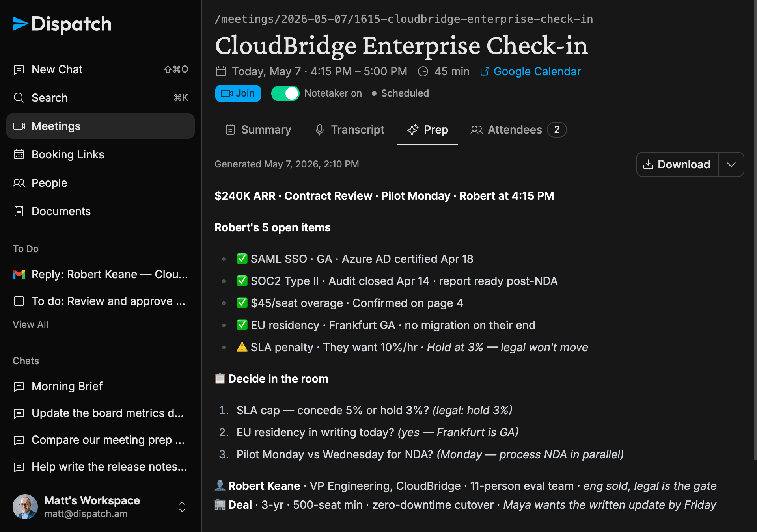Click the Attendees people icon
Viewport: 757px width, 532px height.
point(477,130)
